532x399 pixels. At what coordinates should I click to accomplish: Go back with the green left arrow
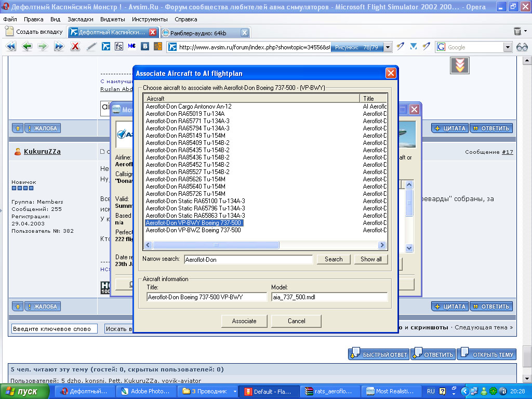click(27, 46)
